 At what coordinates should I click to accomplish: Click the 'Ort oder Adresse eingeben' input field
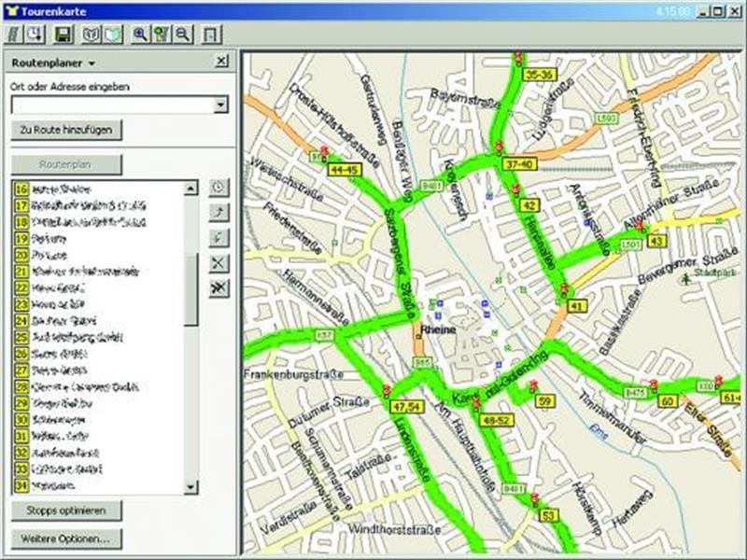point(110,105)
